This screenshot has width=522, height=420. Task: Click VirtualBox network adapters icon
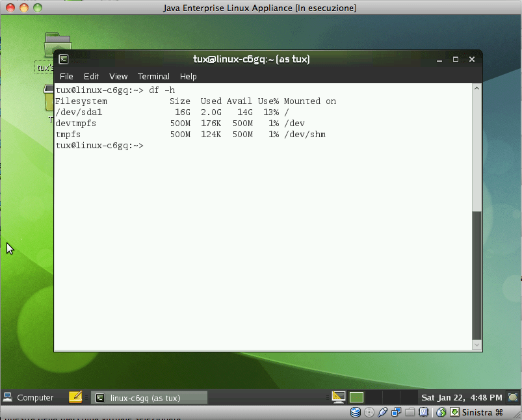pos(396,412)
